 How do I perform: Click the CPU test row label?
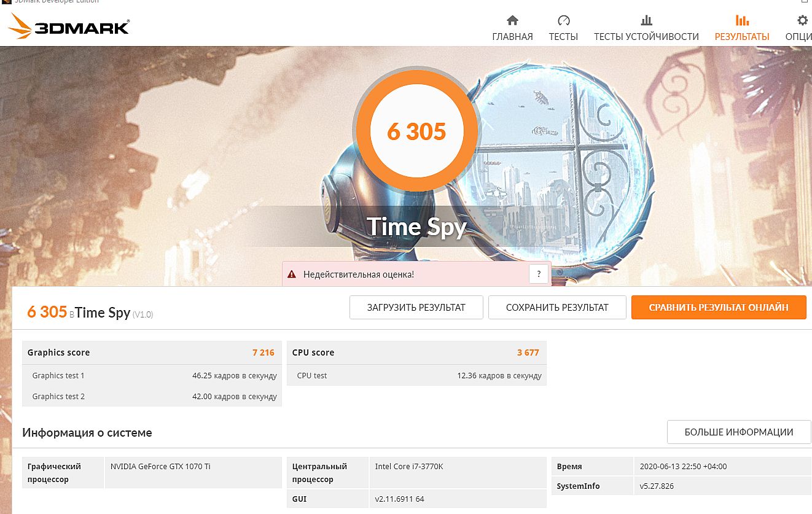pyautogui.click(x=312, y=375)
